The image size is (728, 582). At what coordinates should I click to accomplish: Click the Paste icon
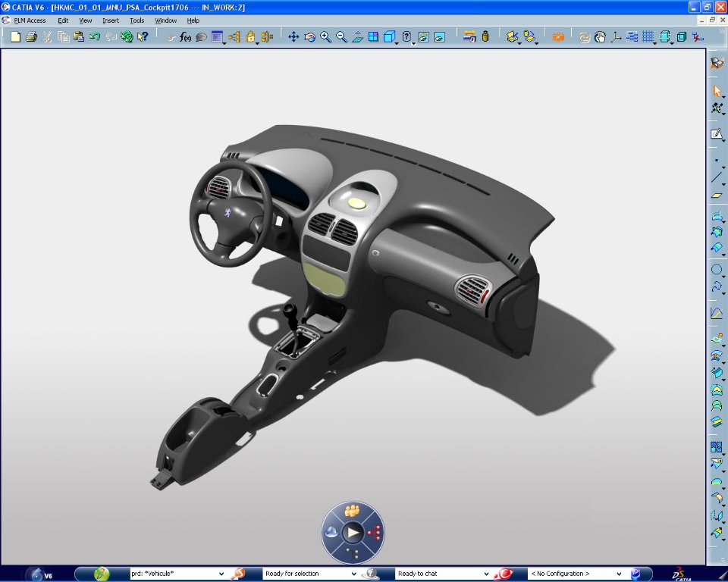click(x=78, y=35)
